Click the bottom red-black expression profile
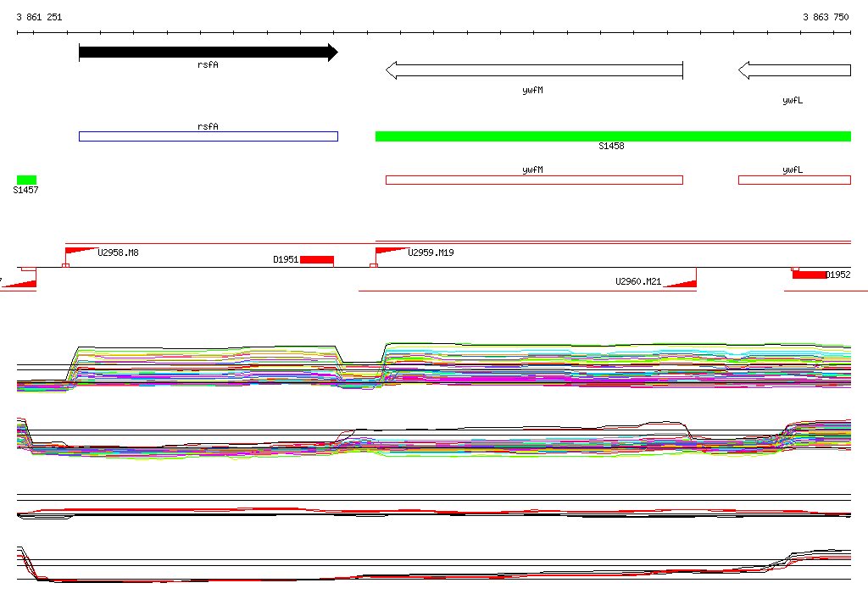This screenshot has width=868, height=605. (434, 564)
